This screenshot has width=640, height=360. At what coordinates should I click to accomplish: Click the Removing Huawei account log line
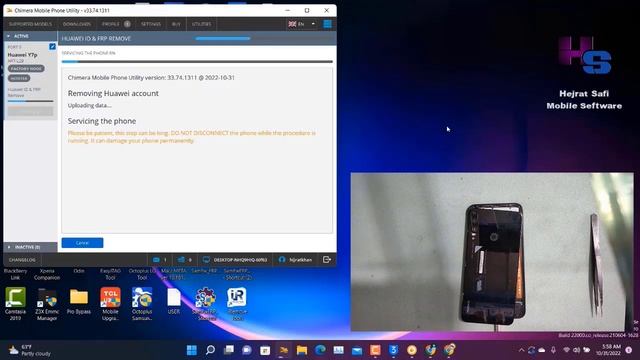(113, 93)
